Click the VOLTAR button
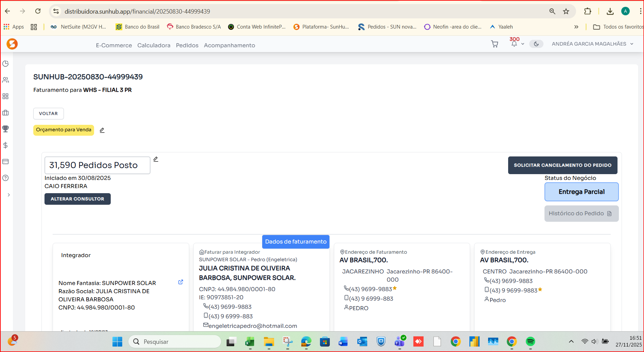644x352 pixels. point(48,114)
